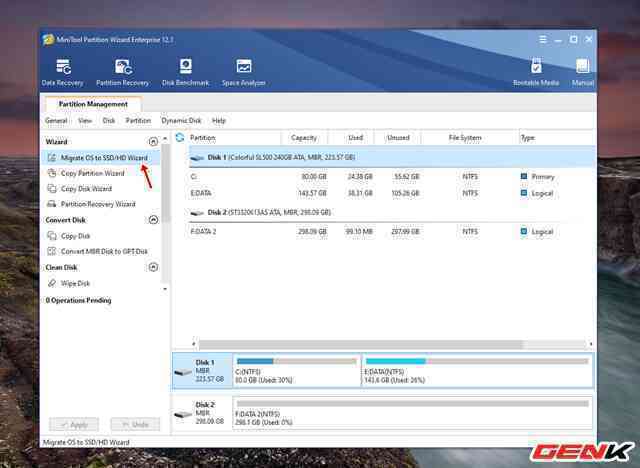Screen dimensions: 640x468
Task: Click the Logical type cell for E:DATA
Action: point(537,193)
